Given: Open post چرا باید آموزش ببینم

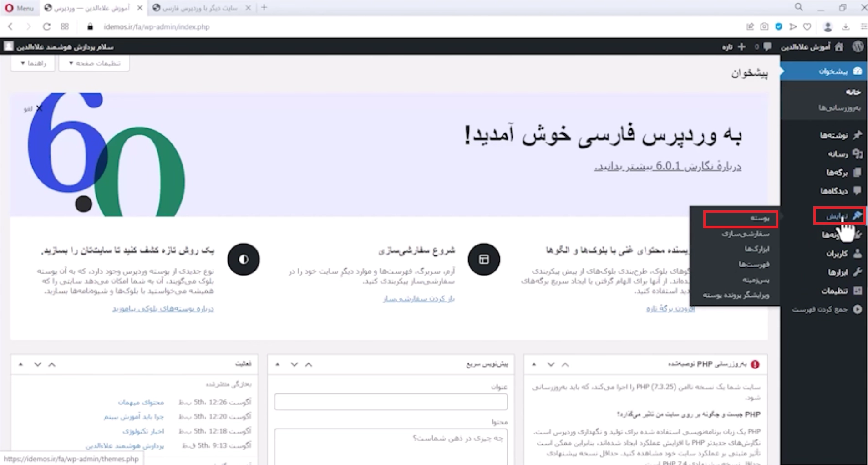Looking at the screenshot, I should [134, 416].
